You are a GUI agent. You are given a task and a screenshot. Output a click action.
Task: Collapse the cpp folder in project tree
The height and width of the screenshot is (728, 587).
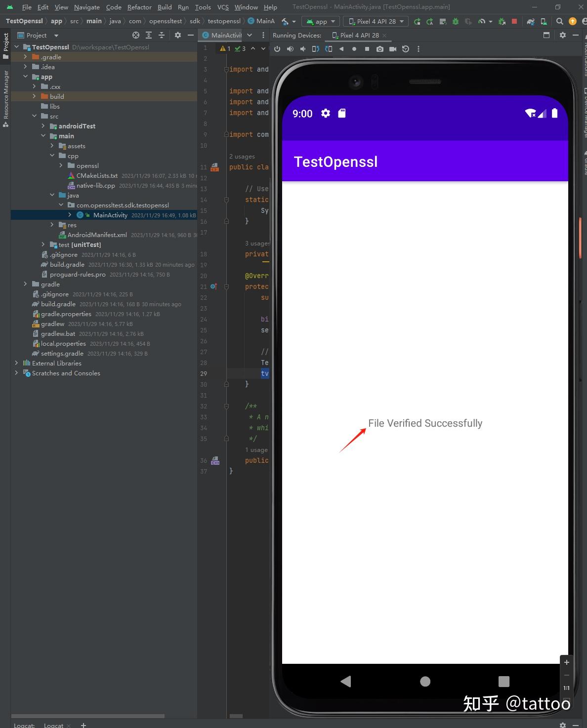tap(52, 156)
